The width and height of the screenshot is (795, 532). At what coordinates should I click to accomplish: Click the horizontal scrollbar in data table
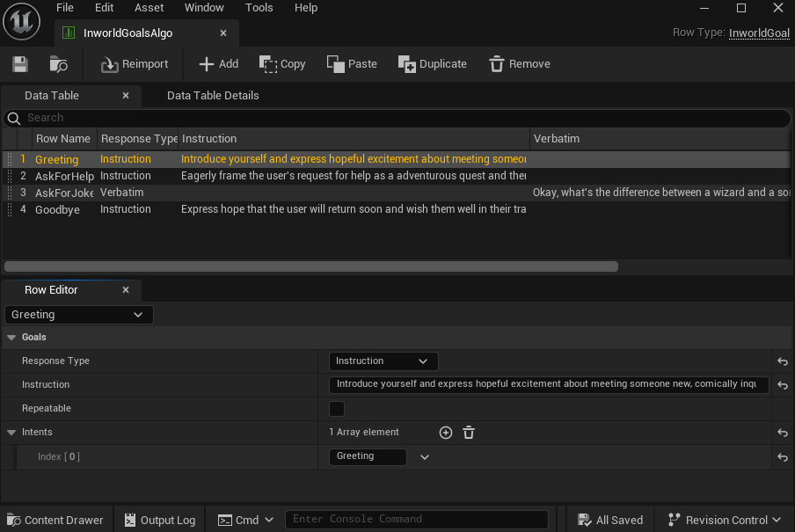[x=311, y=266]
